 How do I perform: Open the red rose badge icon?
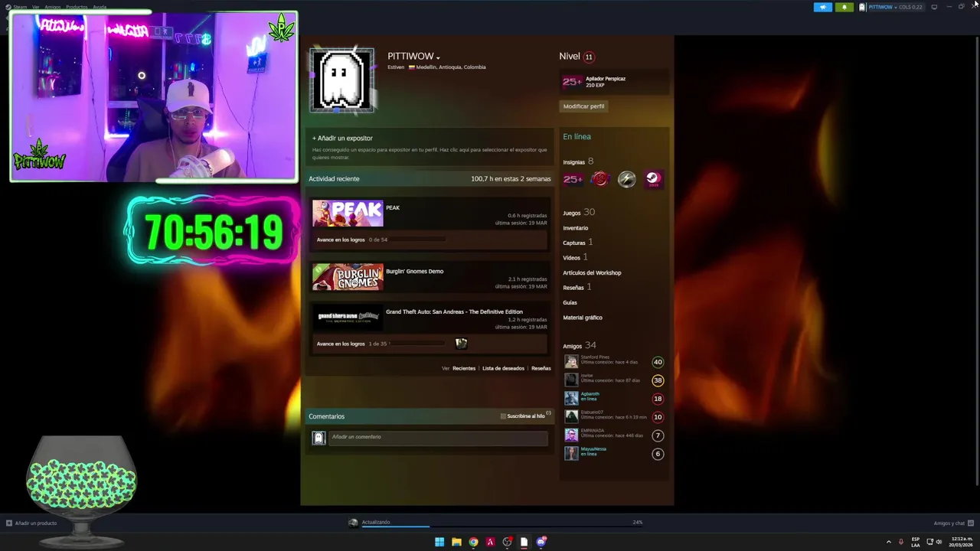[x=599, y=179]
